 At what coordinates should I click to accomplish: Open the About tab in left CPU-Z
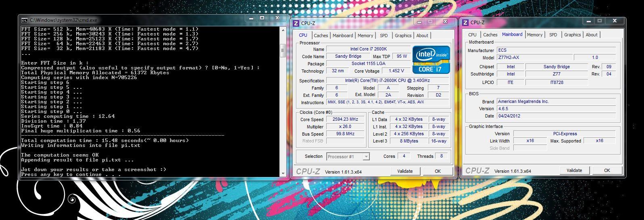click(x=422, y=36)
